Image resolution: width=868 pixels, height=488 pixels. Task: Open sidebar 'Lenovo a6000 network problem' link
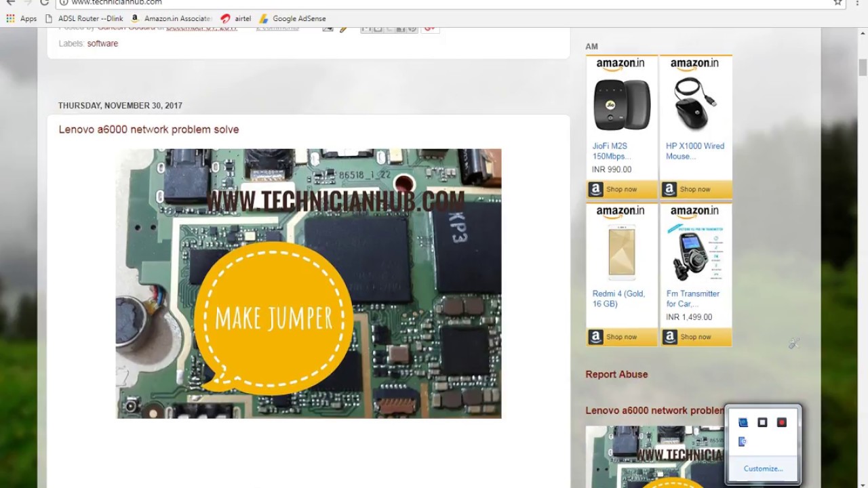pos(654,410)
